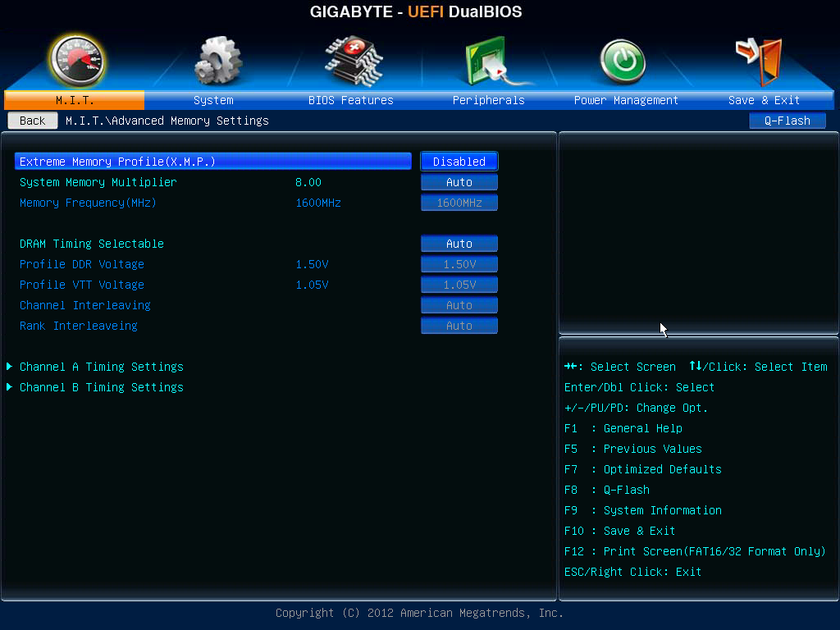Open the Power Management tab
Screen dimensions: 840x630
[626, 100]
